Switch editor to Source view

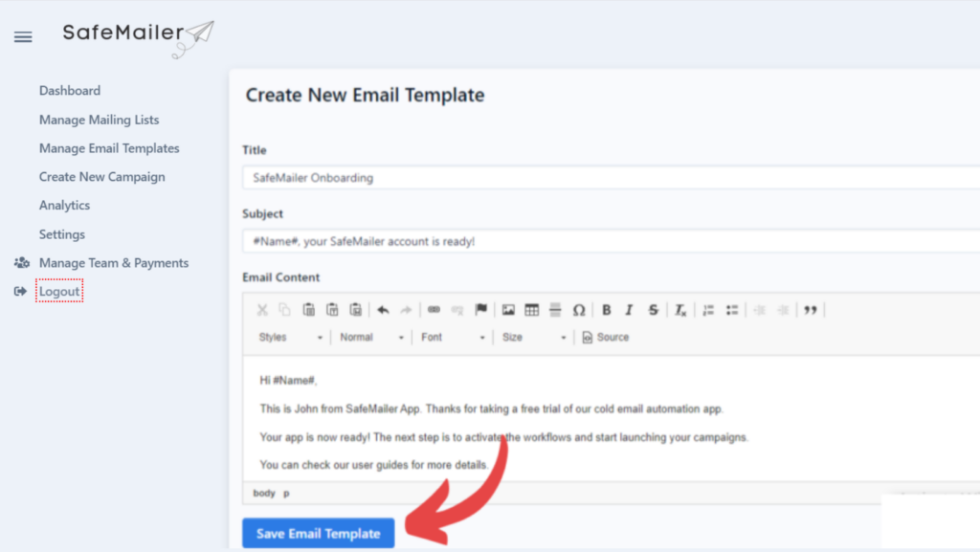coord(606,337)
